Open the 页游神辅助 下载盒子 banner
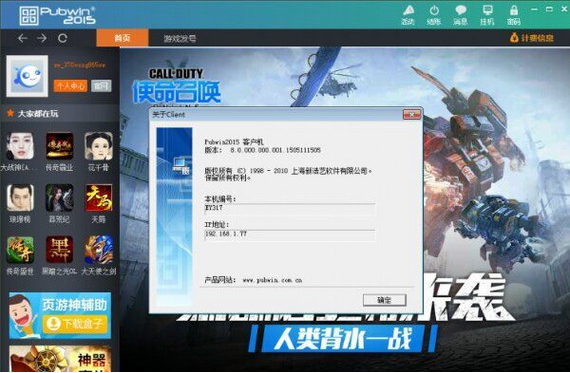Viewport: 570px width, 373px height. pyautogui.click(x=60, y=315)
